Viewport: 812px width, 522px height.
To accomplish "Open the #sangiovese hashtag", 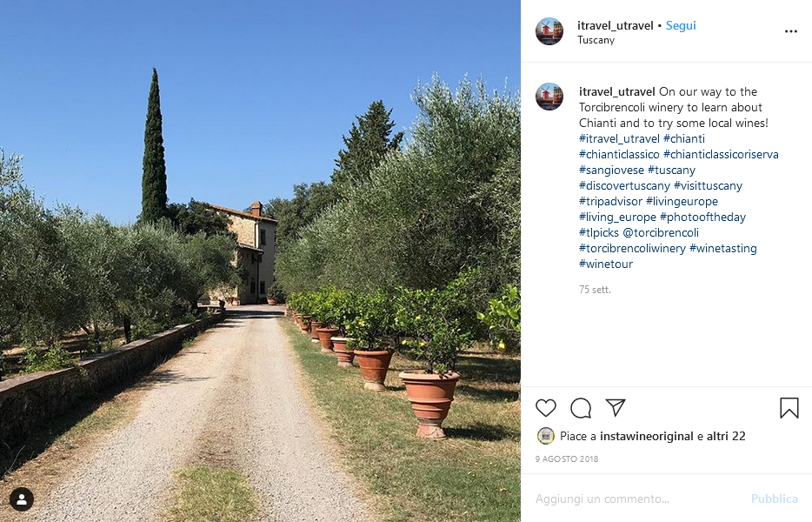I will pos(611,170).
